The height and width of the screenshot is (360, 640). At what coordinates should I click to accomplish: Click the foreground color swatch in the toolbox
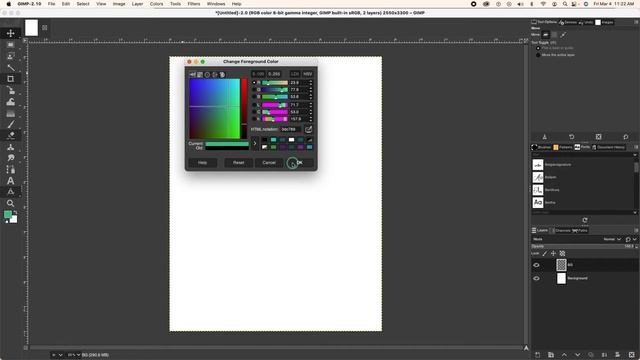(8, 215)
